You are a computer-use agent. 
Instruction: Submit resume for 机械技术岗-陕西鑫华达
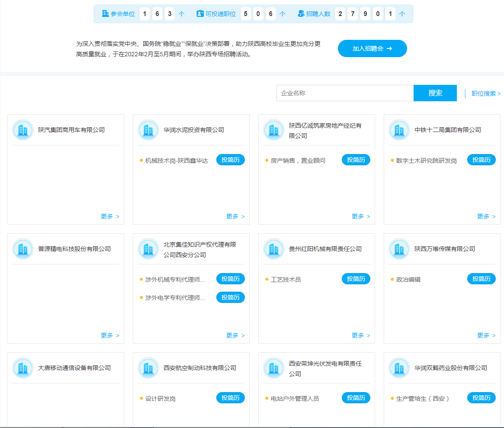(x=231, y=160)
